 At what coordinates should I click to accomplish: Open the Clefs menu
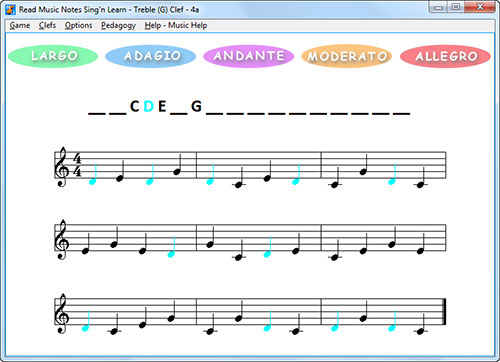click(47, 25)
